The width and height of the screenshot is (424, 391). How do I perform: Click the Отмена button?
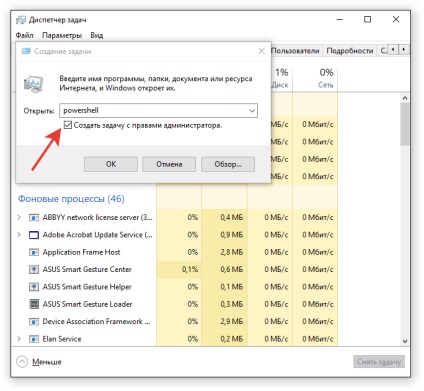point(169,164)
